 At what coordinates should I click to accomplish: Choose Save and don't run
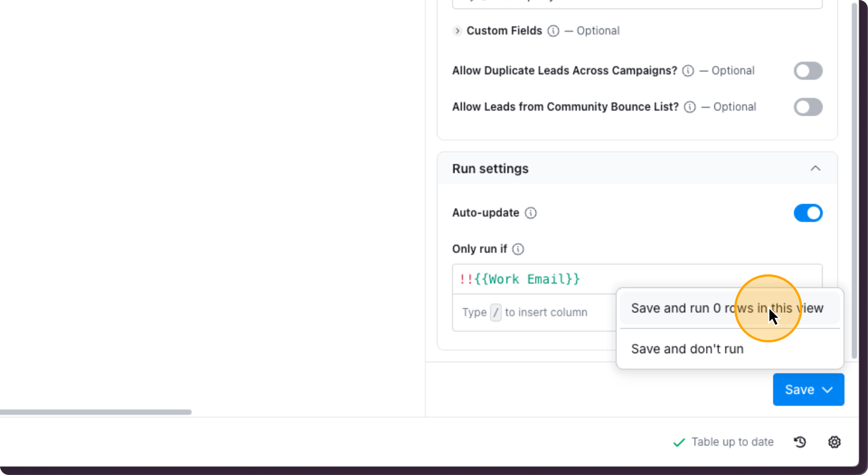point(687,349)
